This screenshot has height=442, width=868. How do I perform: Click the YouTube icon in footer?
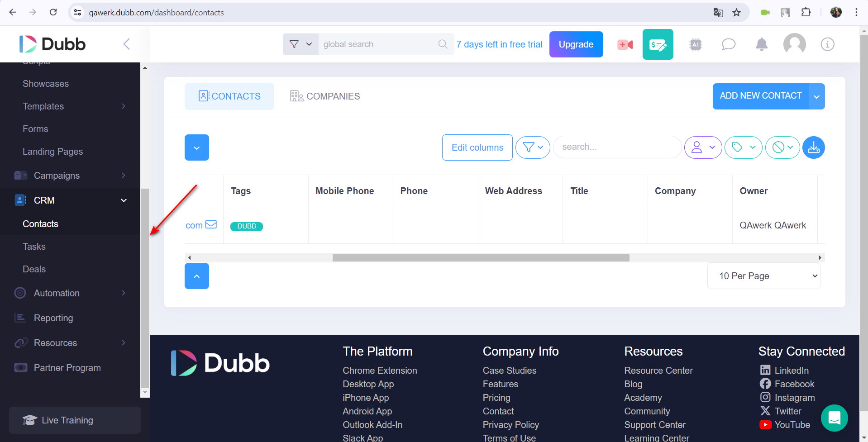pyautogui.click(x=765, y=424)
